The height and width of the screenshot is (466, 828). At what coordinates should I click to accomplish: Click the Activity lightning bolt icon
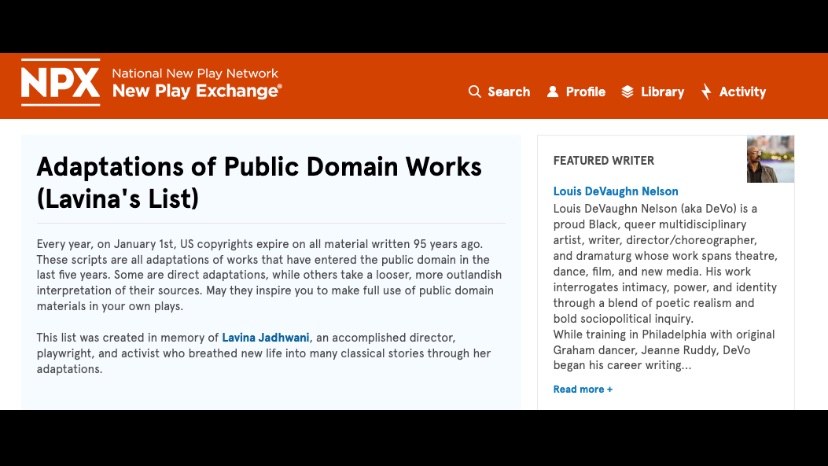[706, 91]
